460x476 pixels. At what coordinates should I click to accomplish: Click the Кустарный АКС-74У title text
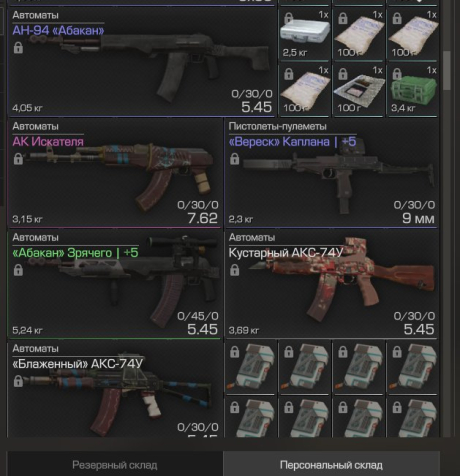(286, 253)
